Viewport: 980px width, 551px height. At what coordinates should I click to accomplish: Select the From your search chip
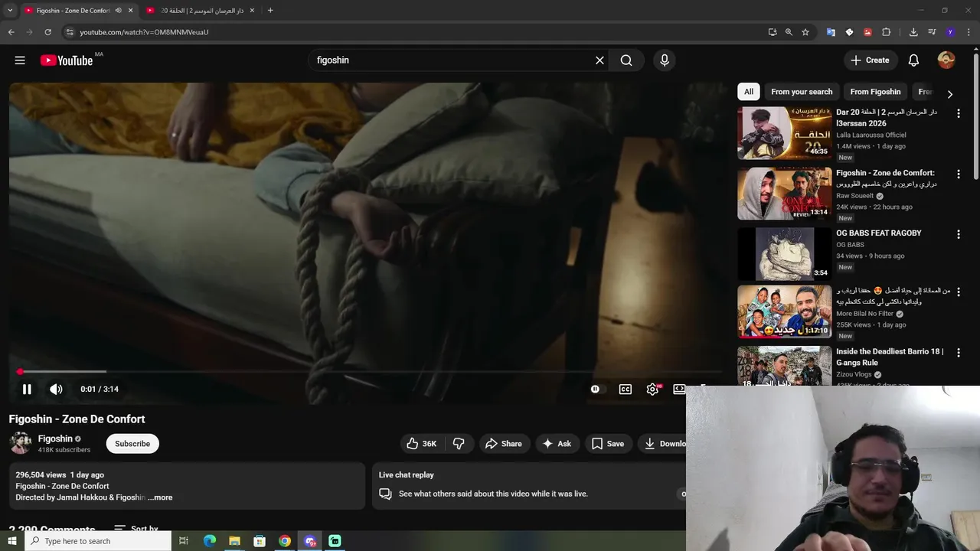click(x=802, y=92)
